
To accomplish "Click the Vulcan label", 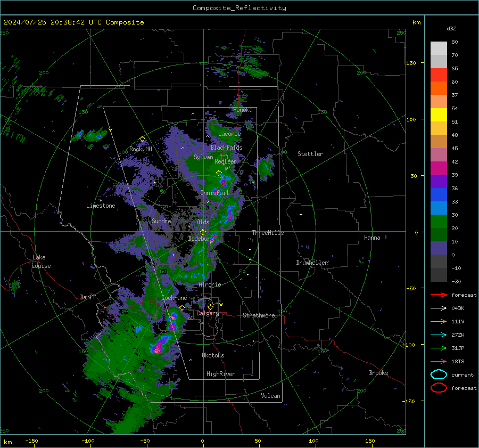I will tap(271, 396).
